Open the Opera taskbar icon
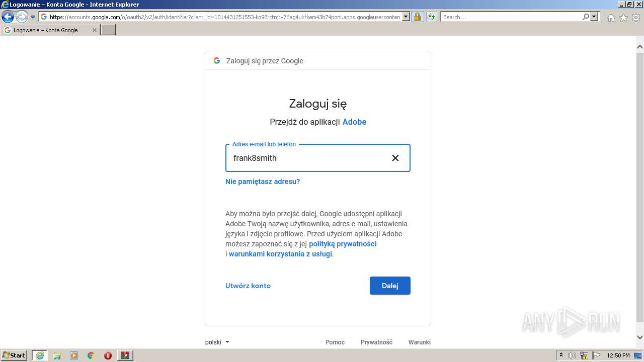 pos(108,355)
